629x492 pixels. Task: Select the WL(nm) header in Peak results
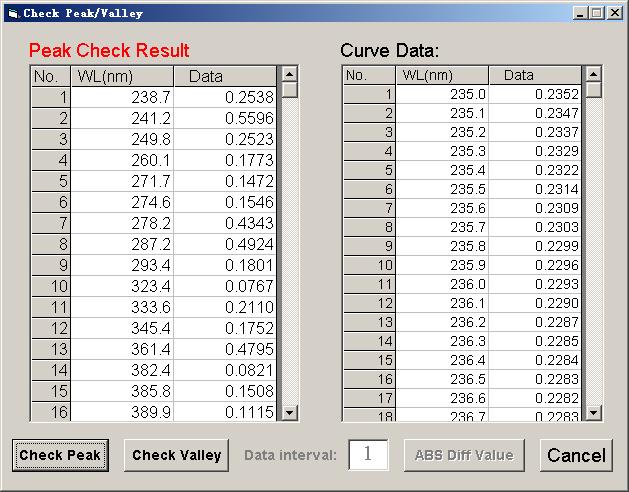(x=122, y=77)
